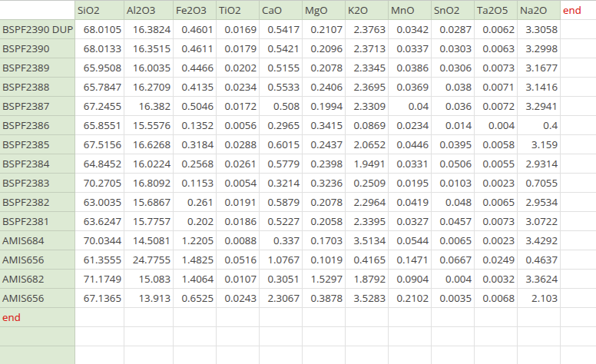Click the red 'end' row marker
Viewport: 596px width, 364px height.
pos(37,317)
